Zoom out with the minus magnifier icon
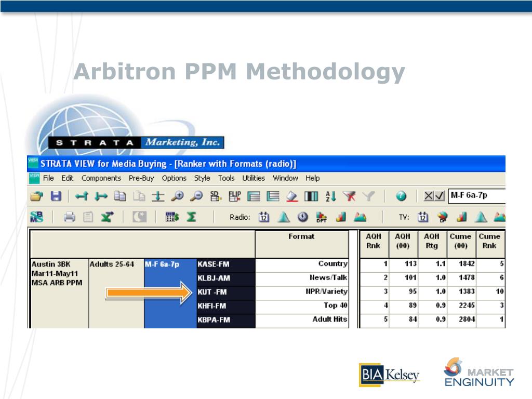Screen dimensions: 532x399 tap(196, 196)
